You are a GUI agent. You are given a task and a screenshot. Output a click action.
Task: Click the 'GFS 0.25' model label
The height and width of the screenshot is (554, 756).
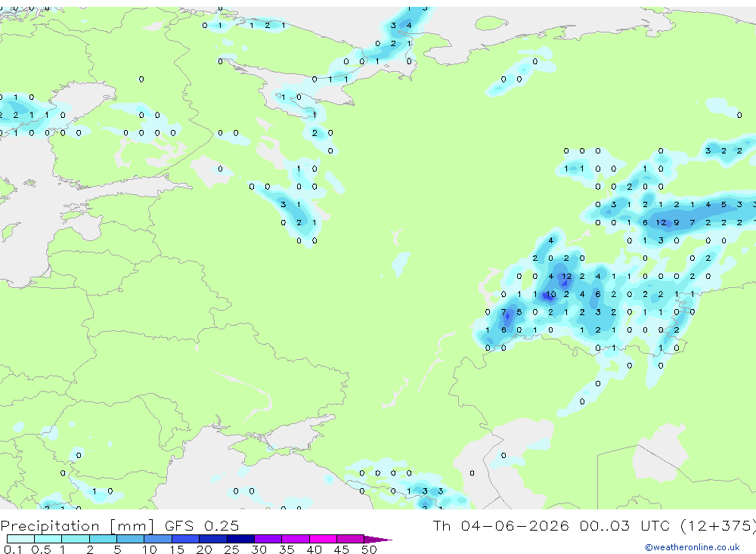(x=202, y=525)
